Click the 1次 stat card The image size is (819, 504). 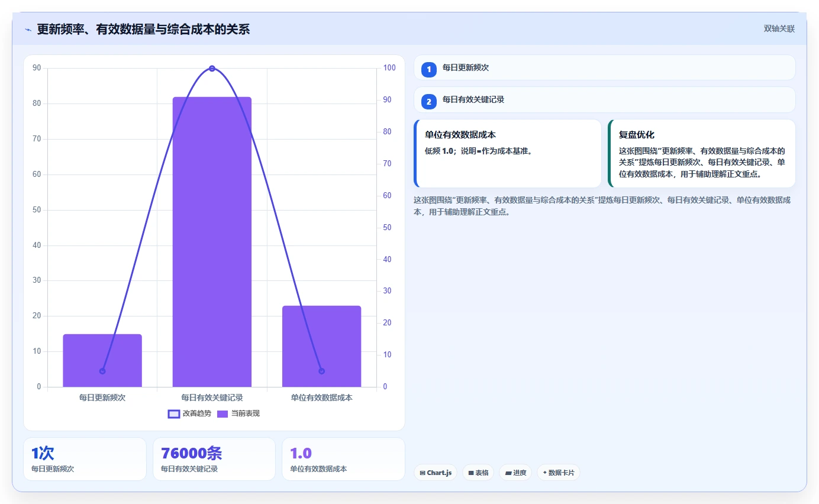tap(85, 459)
